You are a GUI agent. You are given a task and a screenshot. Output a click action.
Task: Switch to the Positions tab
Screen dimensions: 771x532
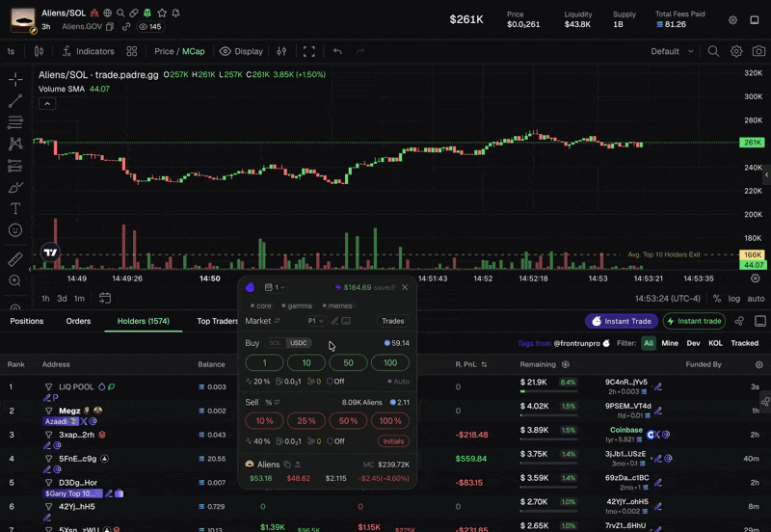(x=27, y=321)
